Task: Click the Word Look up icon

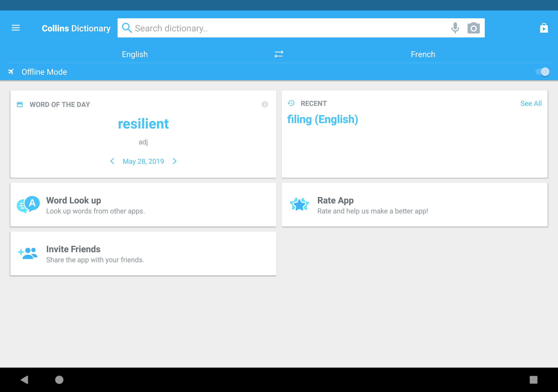Action: coord(29,205)
